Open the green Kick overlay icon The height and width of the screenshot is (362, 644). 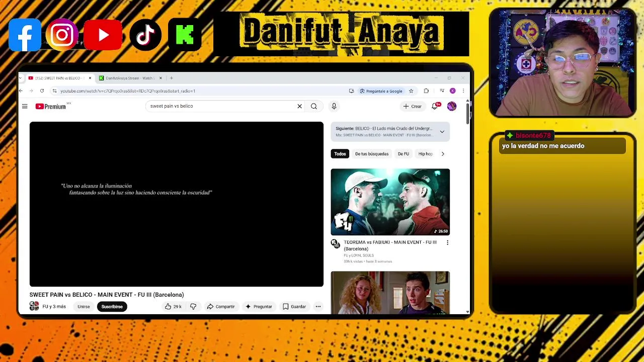click(185, 35)
